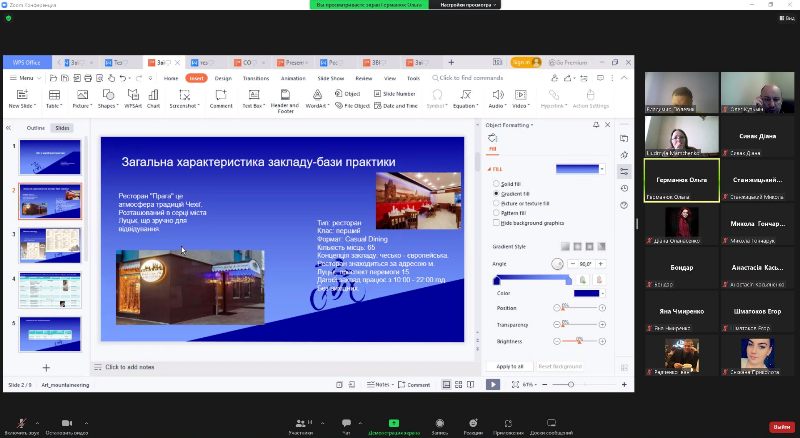Switch to the Design ribbon tab

point(223,77)
